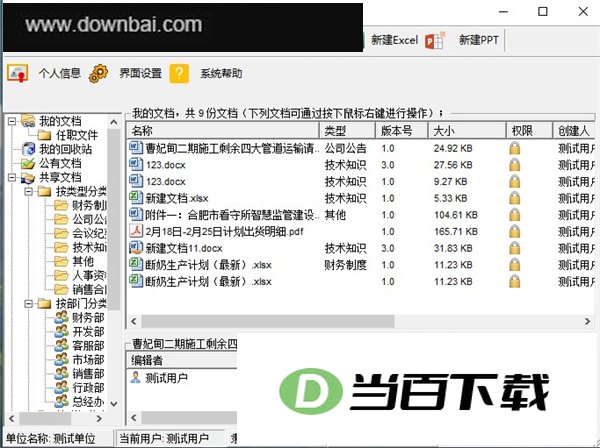Click tree panel horizontal scrollbar right arrow
This screenshot has height=448, width=600.
point(99,419)
